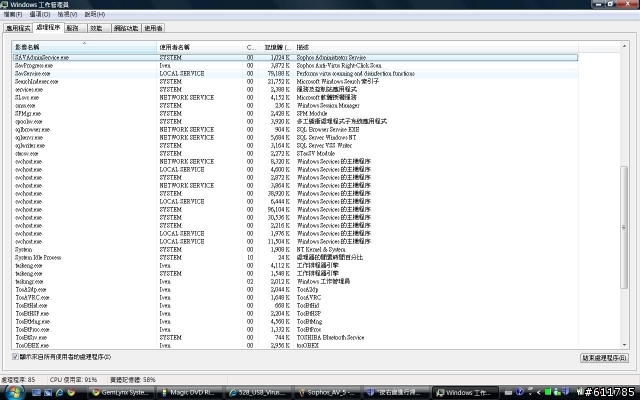Select sqlservr.exe process row
The image size is (640, 400).
click(x=295, y=138)
